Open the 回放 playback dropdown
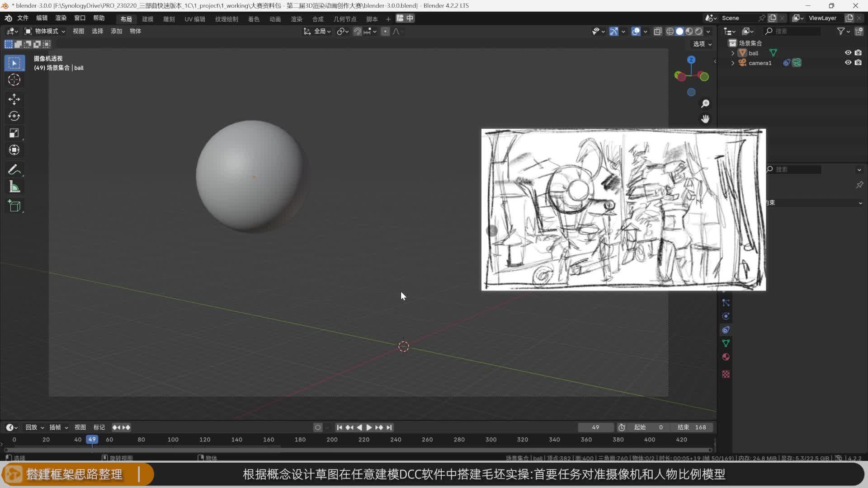The image size is (868, 488). click(34, 427)
